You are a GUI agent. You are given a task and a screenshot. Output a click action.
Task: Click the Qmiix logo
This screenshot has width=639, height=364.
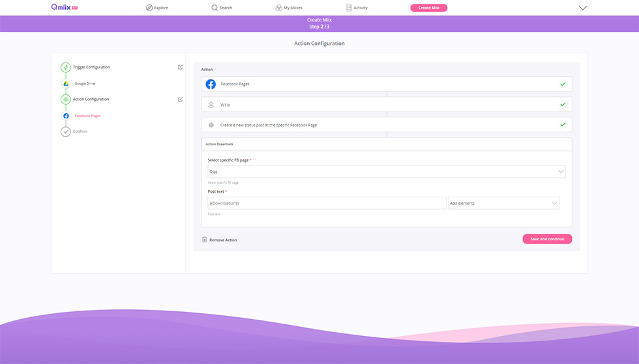point(65,8)
